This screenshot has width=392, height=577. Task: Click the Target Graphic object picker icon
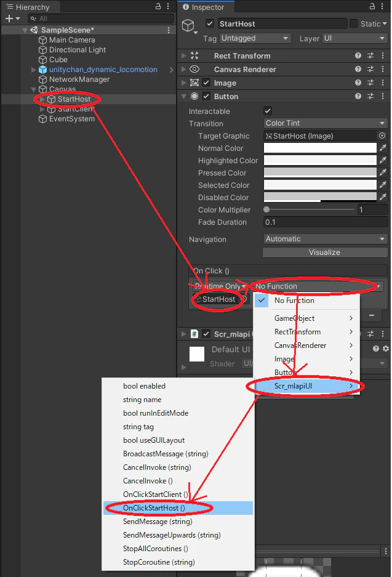[382, 136]
